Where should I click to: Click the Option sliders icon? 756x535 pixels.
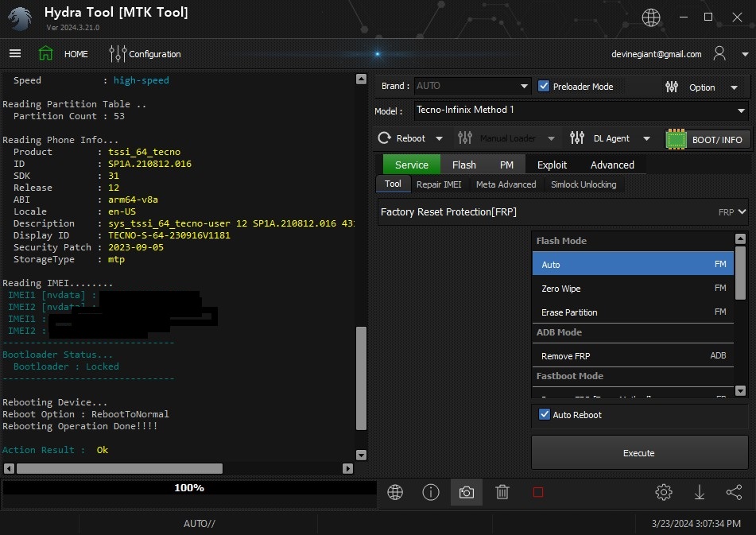(672, 87)
